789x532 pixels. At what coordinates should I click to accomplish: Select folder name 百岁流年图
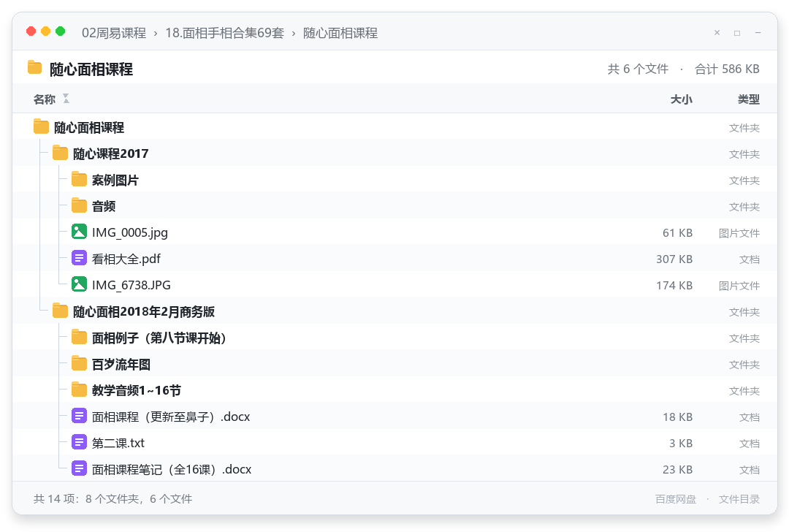[121, 364]
